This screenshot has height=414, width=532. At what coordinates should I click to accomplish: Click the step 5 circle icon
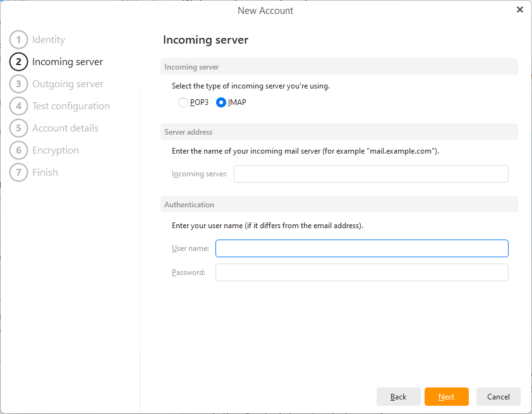[19, 128]
